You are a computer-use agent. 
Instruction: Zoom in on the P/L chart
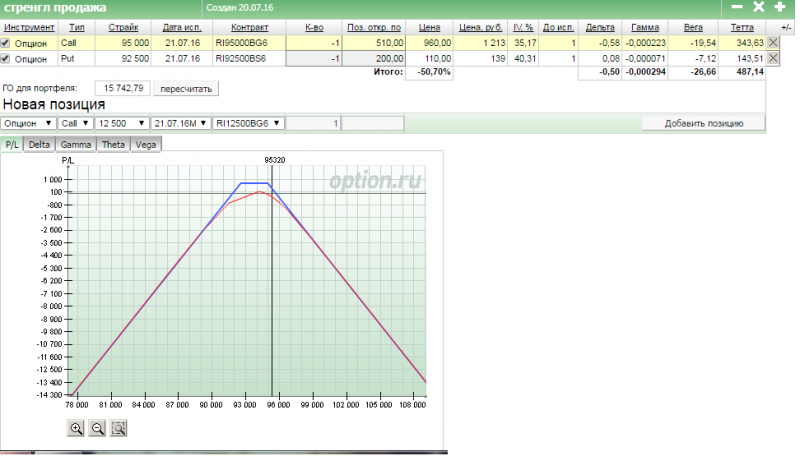[x=76, y=428]
